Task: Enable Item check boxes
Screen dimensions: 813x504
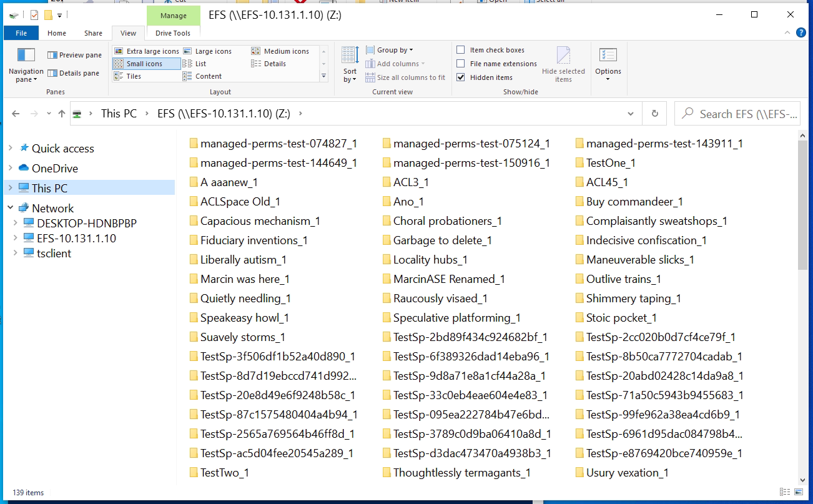Action: pyautogui.click(x=461, y=50)
